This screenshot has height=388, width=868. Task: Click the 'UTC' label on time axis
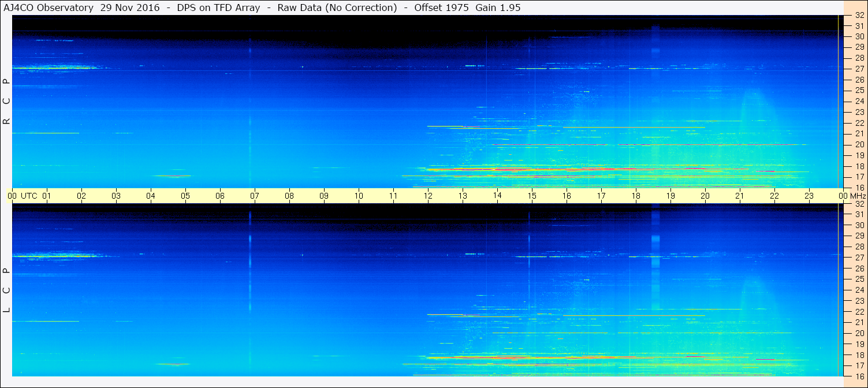point(29,196)
